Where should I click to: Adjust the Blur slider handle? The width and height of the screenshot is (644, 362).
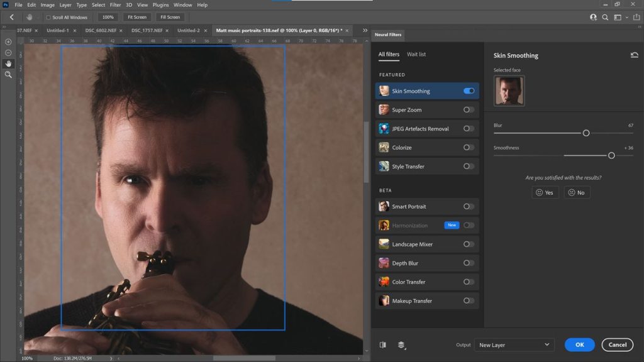click(586, 133)
